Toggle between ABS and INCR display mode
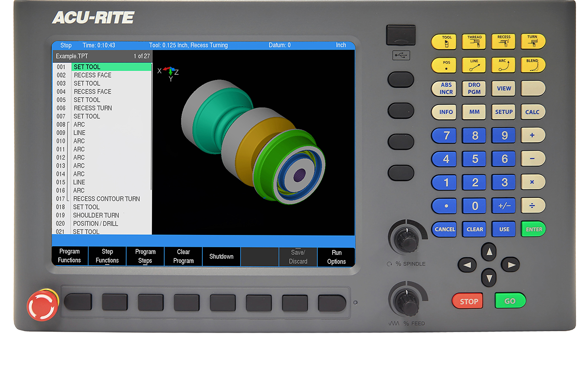 [444, 89]
